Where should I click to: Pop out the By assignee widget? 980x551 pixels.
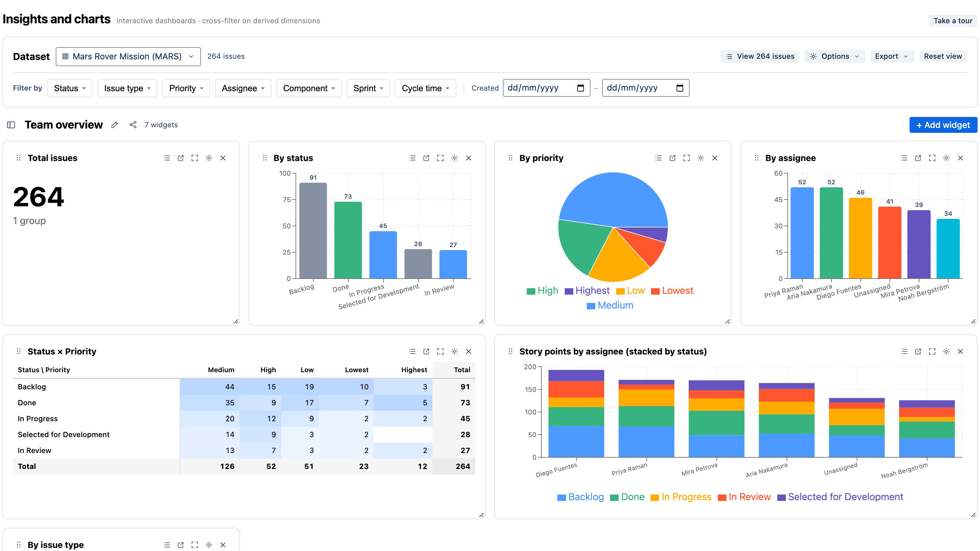click(x=918, y=158)
